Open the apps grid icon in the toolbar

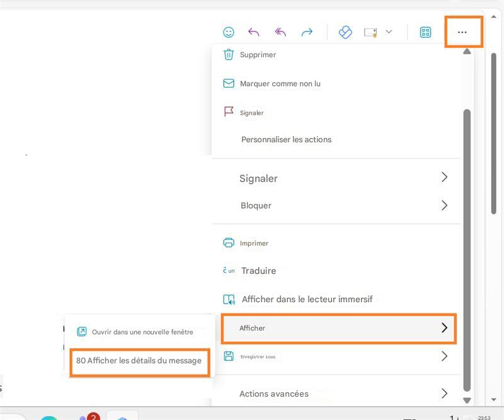coord(426,32)
